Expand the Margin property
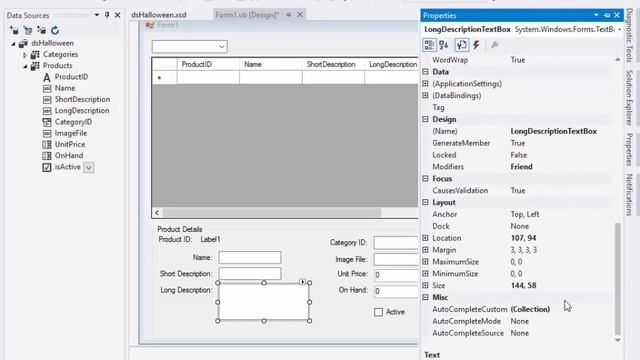The height and width of the screenshot is (360, 640). (425, 249)
